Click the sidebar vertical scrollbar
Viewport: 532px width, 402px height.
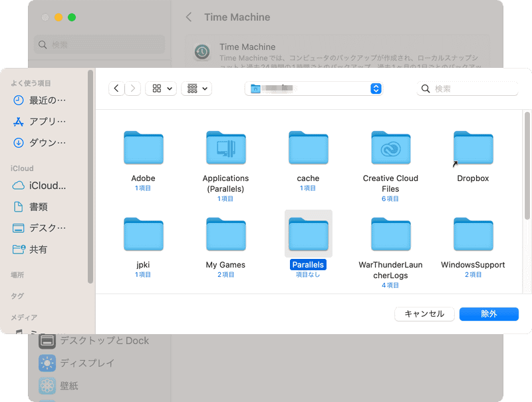(x=90, y=176)
